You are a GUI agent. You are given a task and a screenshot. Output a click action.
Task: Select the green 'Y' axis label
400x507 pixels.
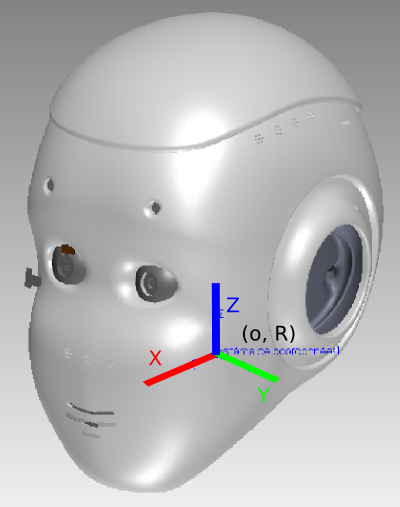(x=264, y=395)
